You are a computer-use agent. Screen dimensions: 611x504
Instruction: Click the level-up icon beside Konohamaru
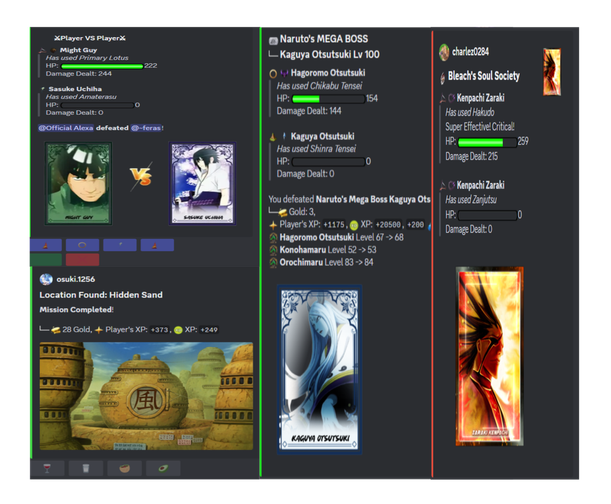pyautogui.click(x=274, y=250)
